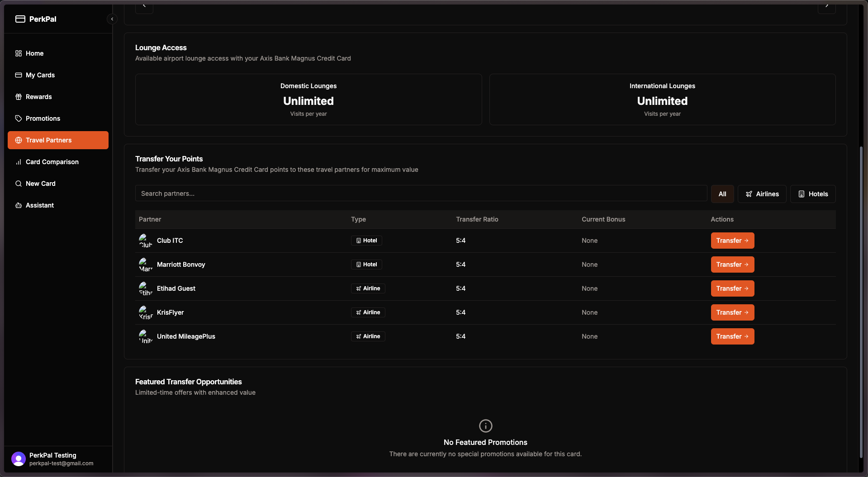
Task: Show All partner types
Action: (722, 194)
